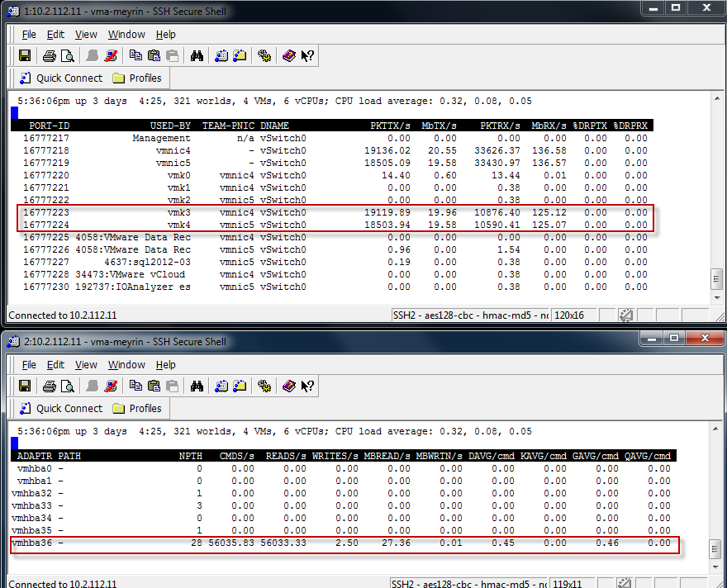This screenshot has width=727, height=588.
Task: Click the vmhba33 row in bottom terminal
Action: pyautogui.click(x=341, y=505)
